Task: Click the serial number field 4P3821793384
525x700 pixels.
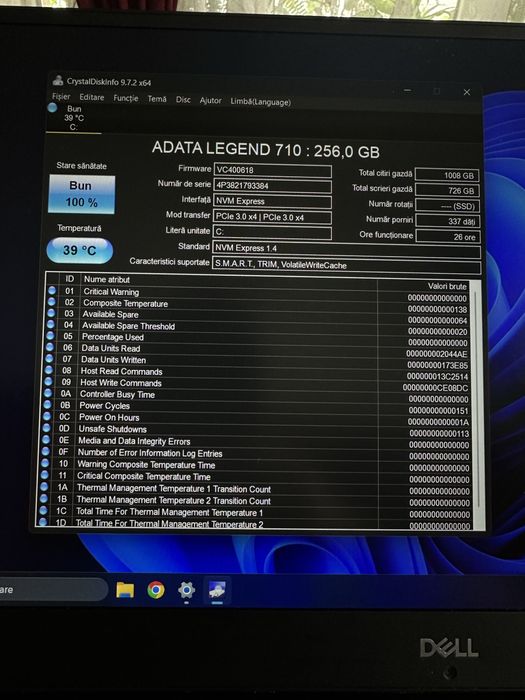Action: coord(272,186)
